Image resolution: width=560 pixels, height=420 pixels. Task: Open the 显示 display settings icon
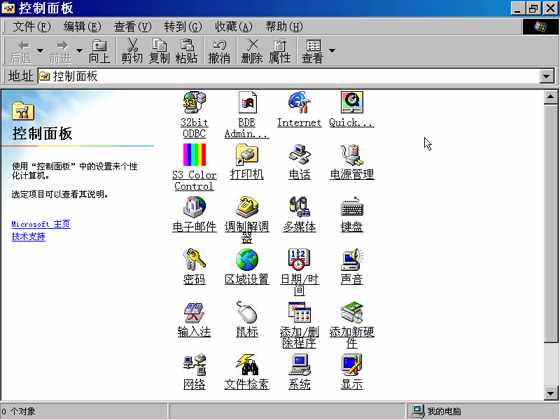tap(352, 365)
